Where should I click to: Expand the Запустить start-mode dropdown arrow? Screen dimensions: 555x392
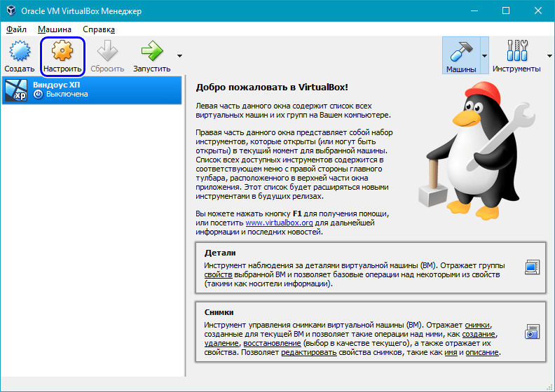(180, 56)
